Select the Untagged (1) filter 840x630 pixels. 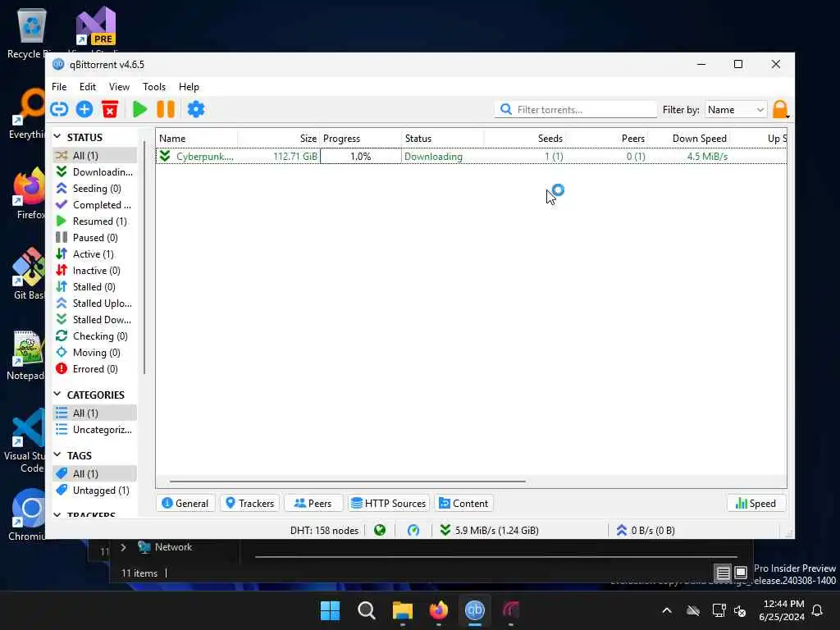pos(94,491)
